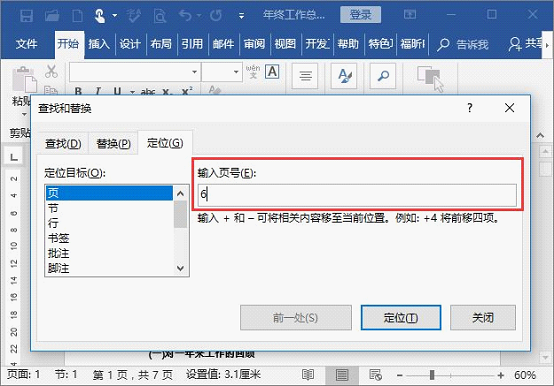
Task: Click the Web Layout view icon
Action: tap(375, 375)
